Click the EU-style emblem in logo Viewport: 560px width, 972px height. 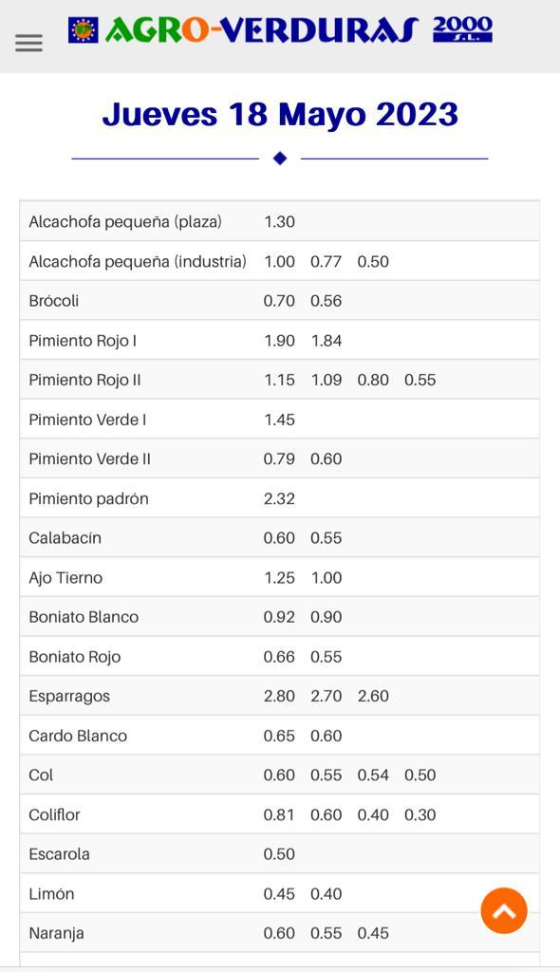84,29
